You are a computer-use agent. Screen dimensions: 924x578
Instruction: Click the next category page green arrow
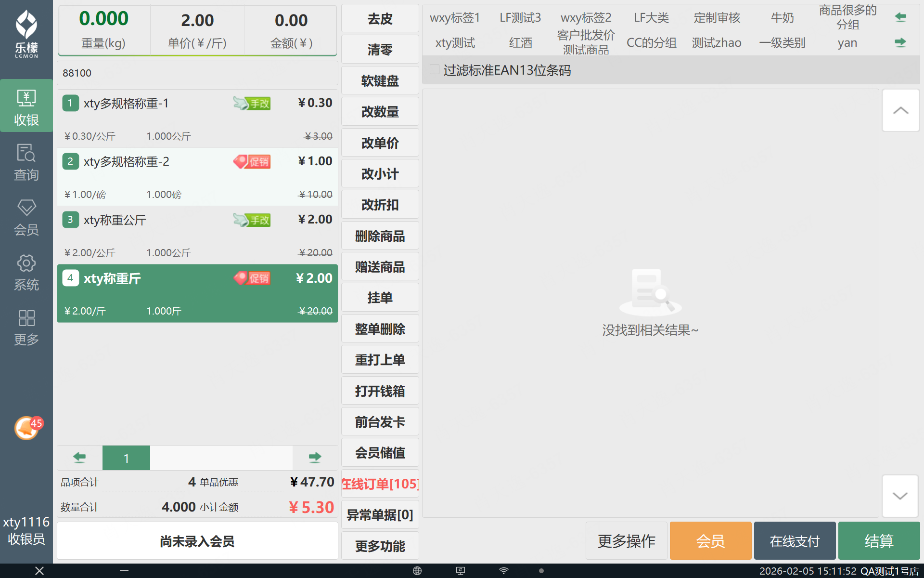tap(900, 42)
